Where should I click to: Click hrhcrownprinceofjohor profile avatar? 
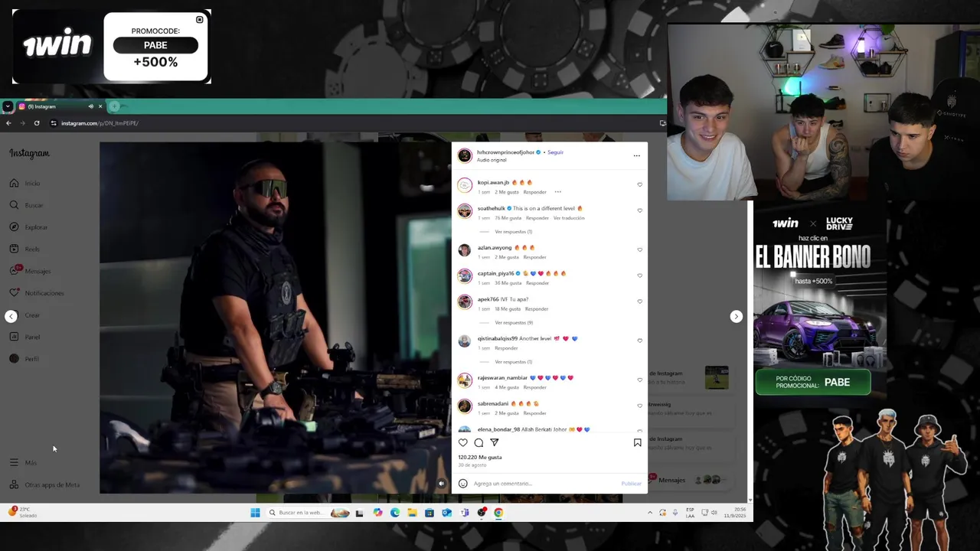coord(465,155)
